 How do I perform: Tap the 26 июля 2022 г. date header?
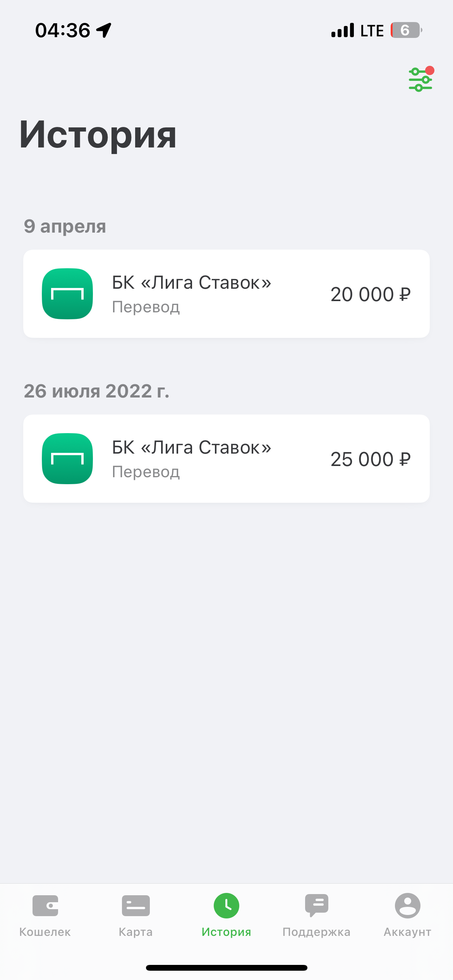(x=97, y=391)
